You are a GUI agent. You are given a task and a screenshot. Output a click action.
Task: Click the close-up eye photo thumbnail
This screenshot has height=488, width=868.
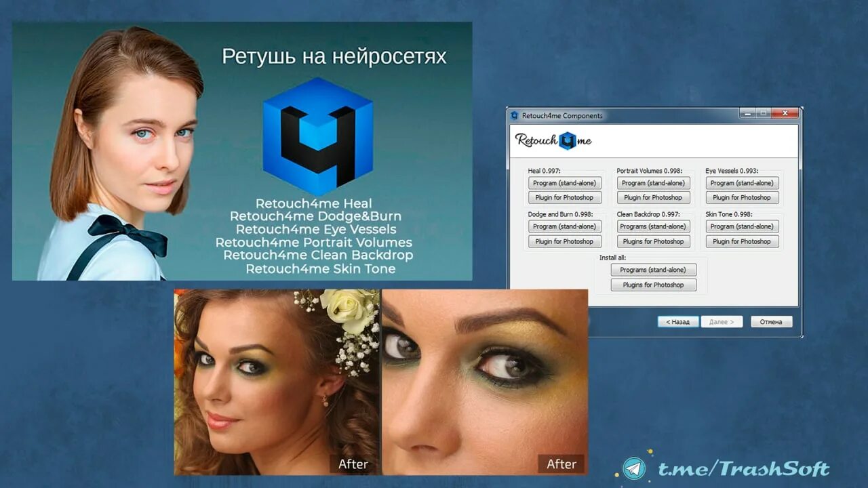[x=485, y=382]
